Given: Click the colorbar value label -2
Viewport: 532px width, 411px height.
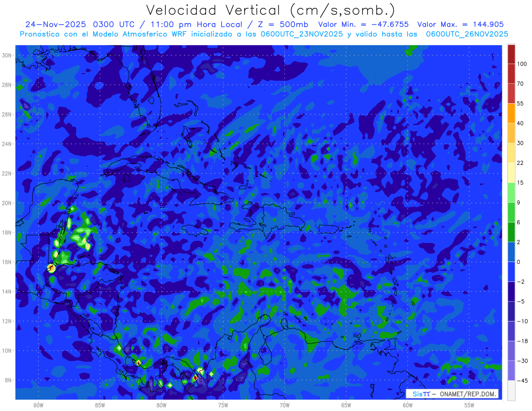Looking at the screenshot, I should [x=520, y=282].
